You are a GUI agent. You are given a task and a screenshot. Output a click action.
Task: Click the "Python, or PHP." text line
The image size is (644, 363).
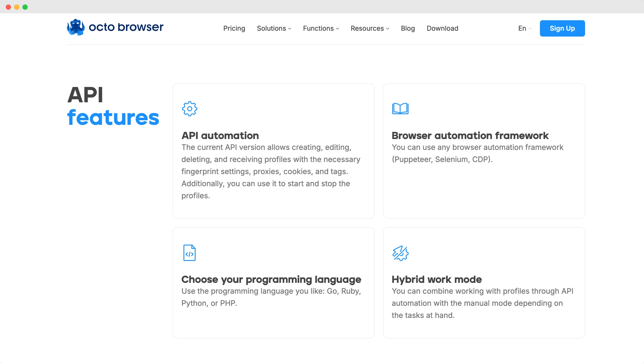pyautogui.click(x=209, y=303)
